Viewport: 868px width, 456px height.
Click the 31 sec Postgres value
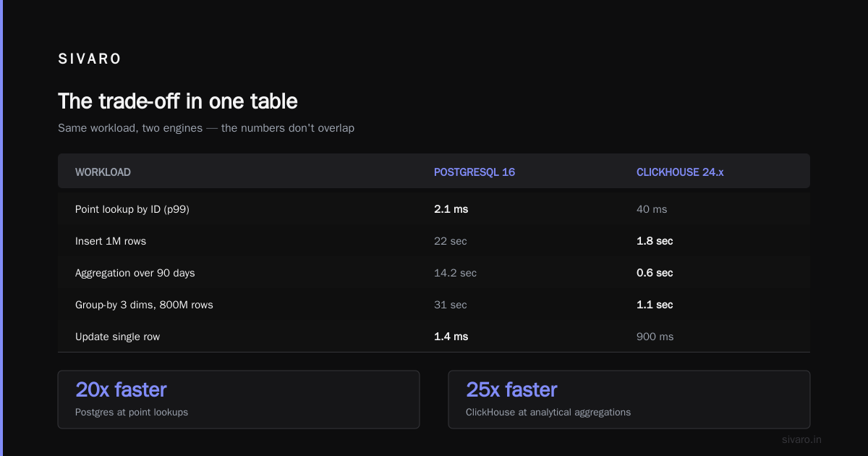coord(451,305)
